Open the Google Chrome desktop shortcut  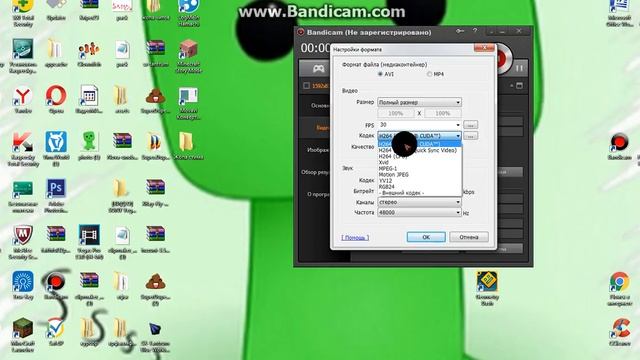[619, 288]
